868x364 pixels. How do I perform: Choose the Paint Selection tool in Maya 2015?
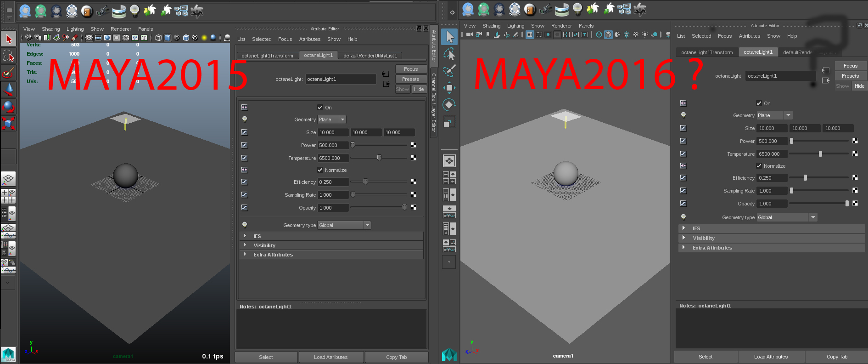pos(9,73)
